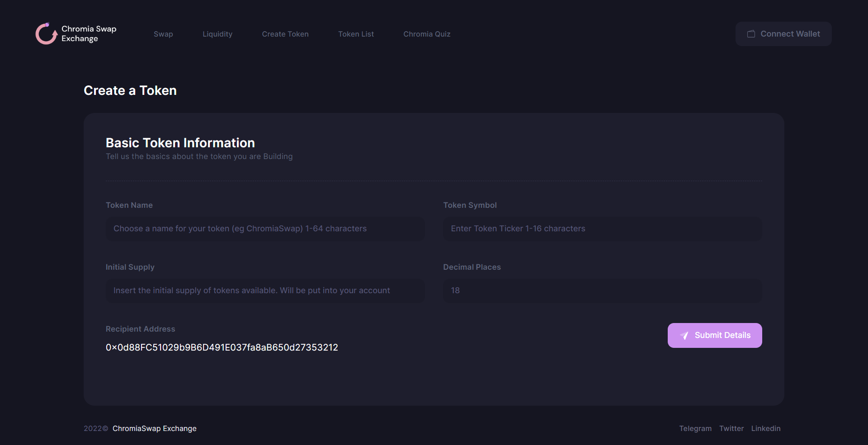868x445 pixels.
Task: Click the paper plane icon on Submit
Action: (684, 336)
